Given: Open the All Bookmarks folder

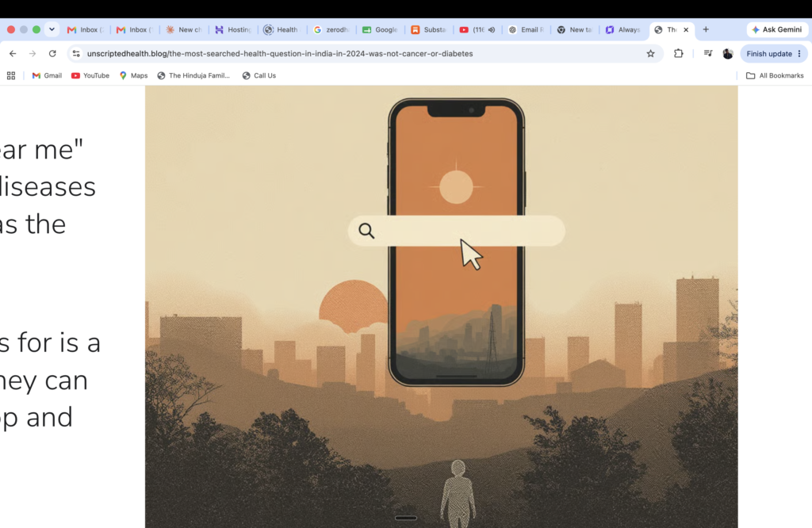Looking at the screenshot, I should point(775,75).
